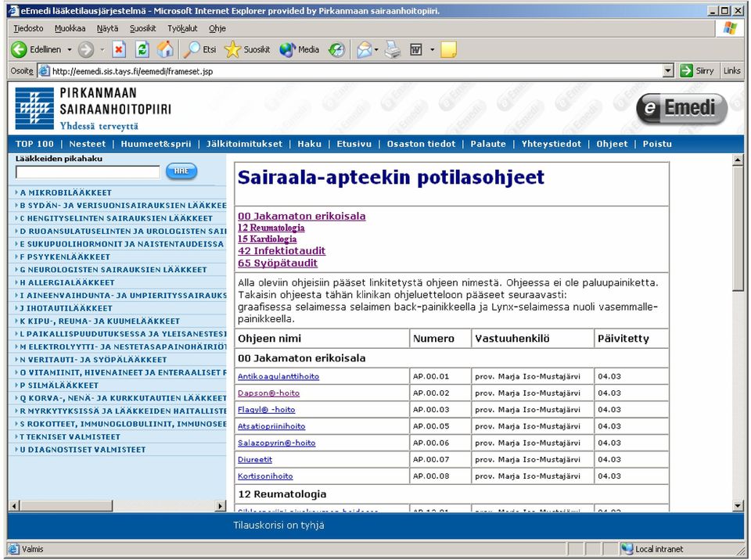This screenshot has width=751, height=560.
Task: Open the 00 Jakamaton erikoisala link
Action: (x=302, y=216)
